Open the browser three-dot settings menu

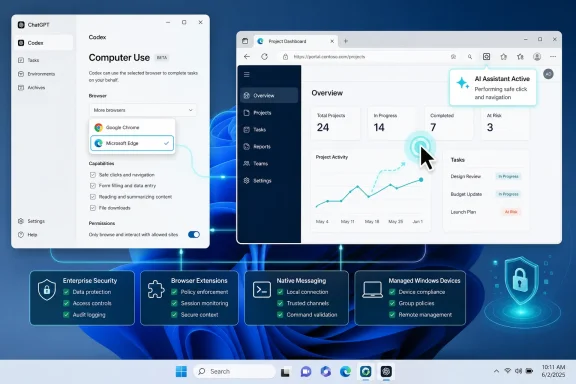click(553, 57)
